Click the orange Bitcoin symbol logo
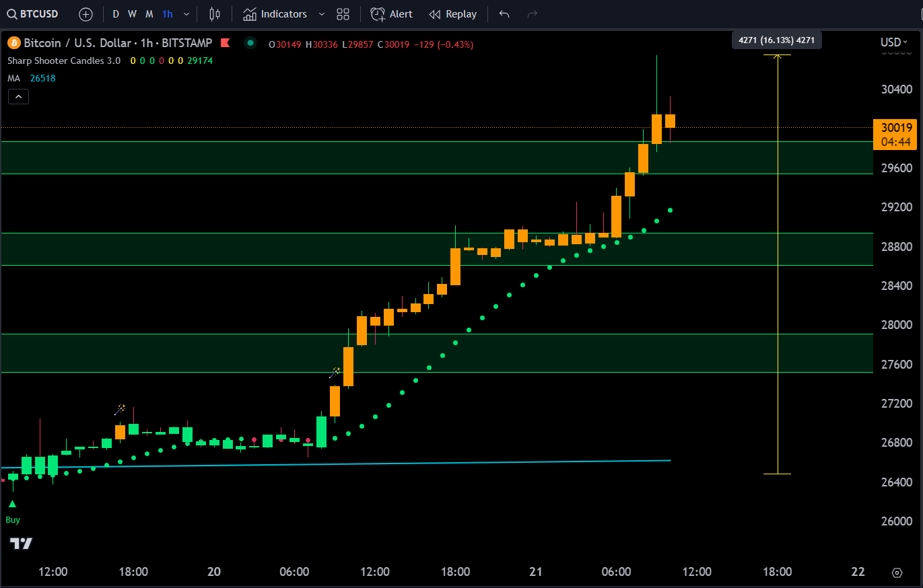This screenshot has height=588, width=923. (x=14, y=43)
